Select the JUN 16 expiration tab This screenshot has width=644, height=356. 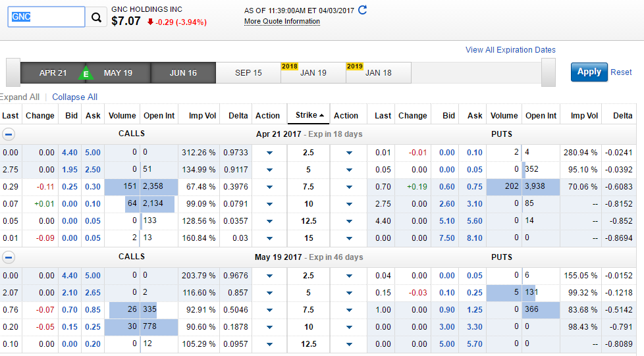183,72
